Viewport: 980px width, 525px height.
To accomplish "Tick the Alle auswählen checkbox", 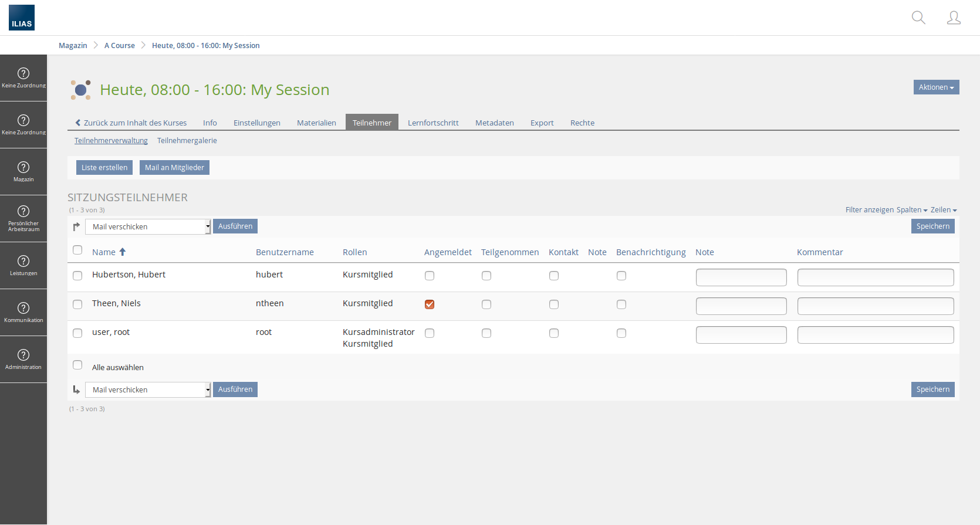I will (77, 365).
